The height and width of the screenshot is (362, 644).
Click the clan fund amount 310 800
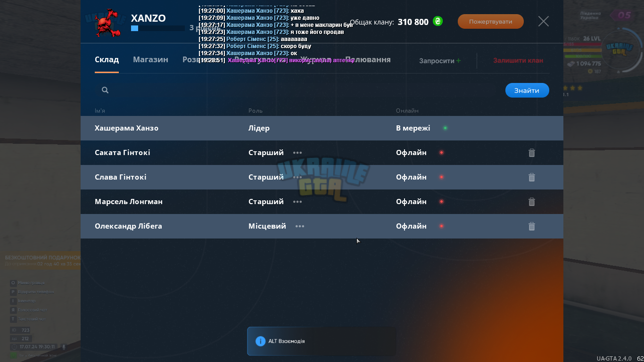(x=413, y=22)
